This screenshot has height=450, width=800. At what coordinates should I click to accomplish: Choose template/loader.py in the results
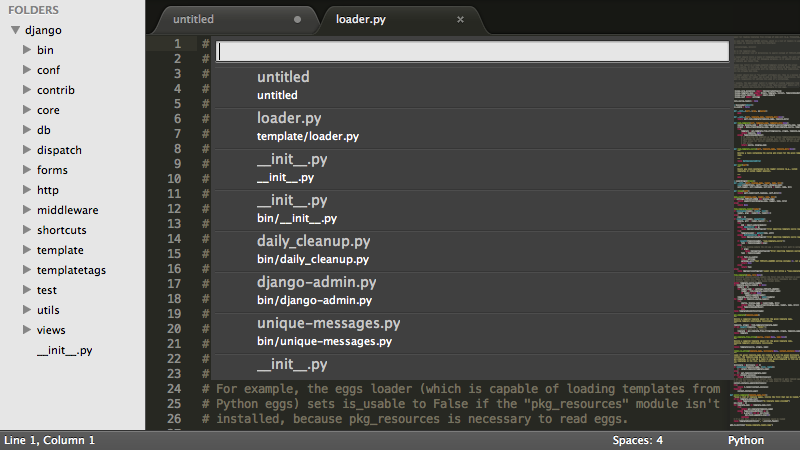click(x=472, y=128)
